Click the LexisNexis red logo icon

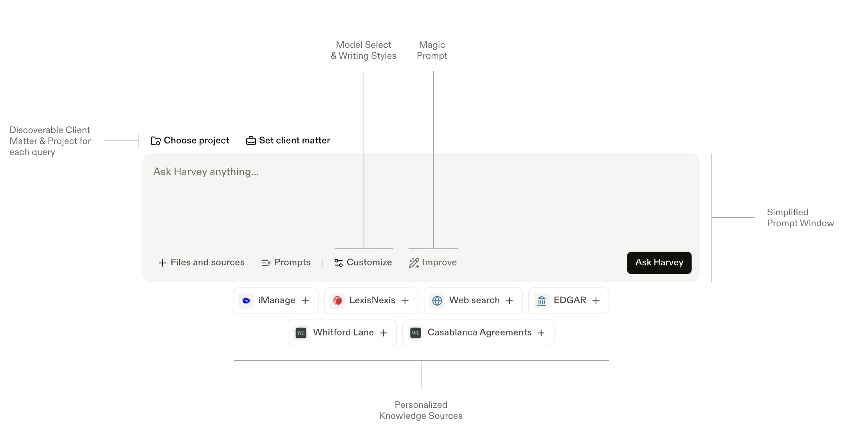pyautogui.click(x=337, y=300)
